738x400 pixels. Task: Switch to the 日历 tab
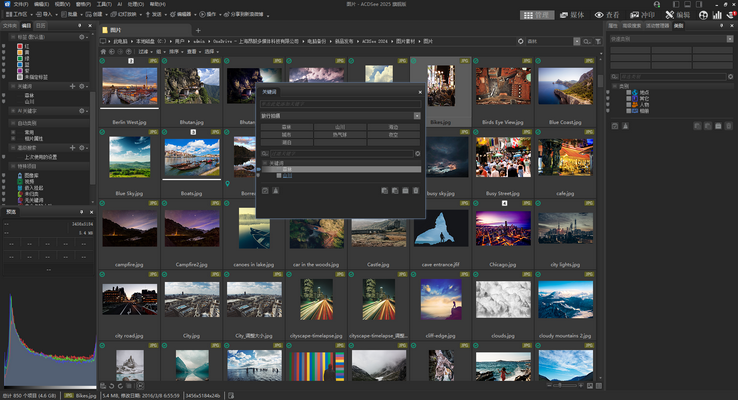(40, 25)
